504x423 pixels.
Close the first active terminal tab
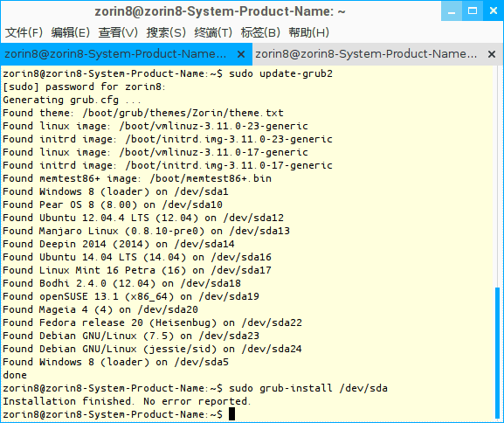(241, 54)
